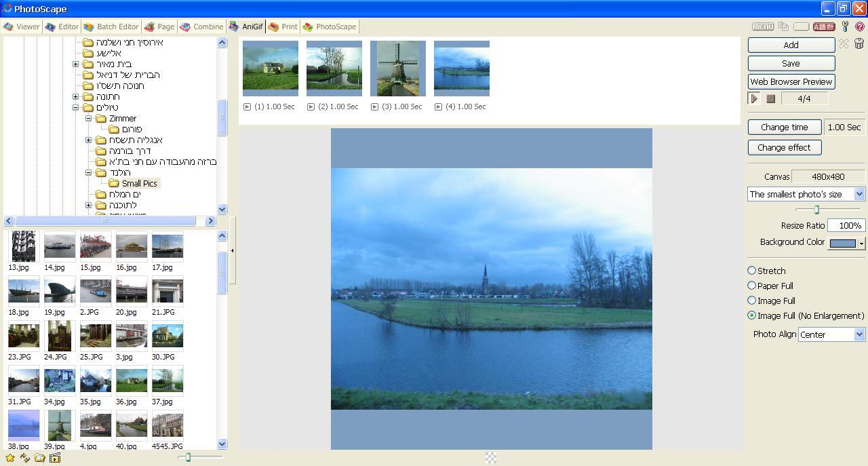Image resolution: width=868 pixels, height=466 pixels.
Task: Click Web Browser Preview button
Action: click(791, 81)
